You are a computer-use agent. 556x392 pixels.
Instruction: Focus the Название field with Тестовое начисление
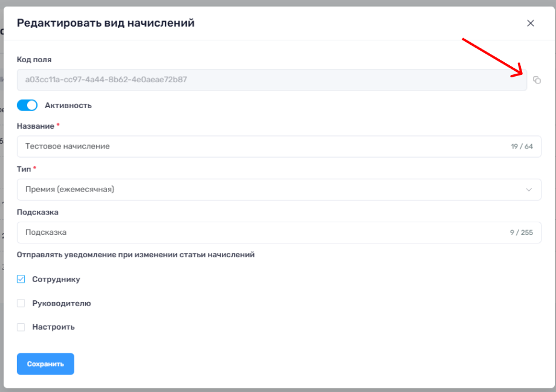pyautogui.click(x=260, y=146)
